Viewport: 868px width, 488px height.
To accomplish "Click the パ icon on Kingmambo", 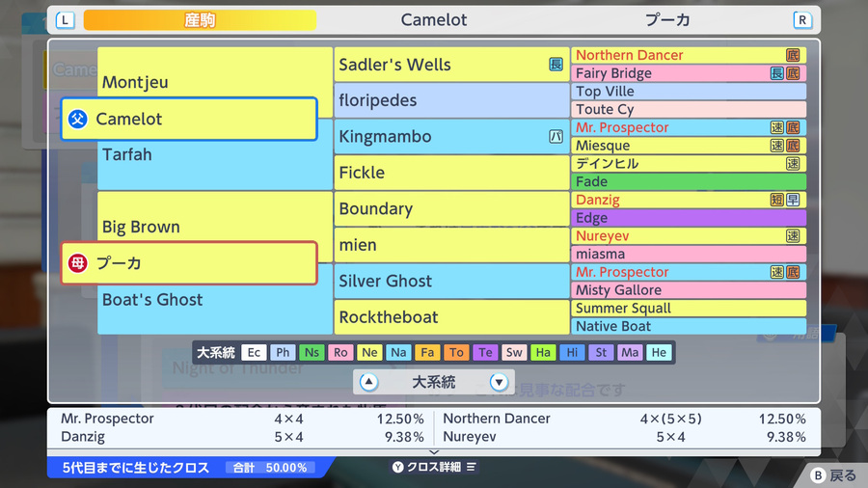I will (x=556, y=136).
